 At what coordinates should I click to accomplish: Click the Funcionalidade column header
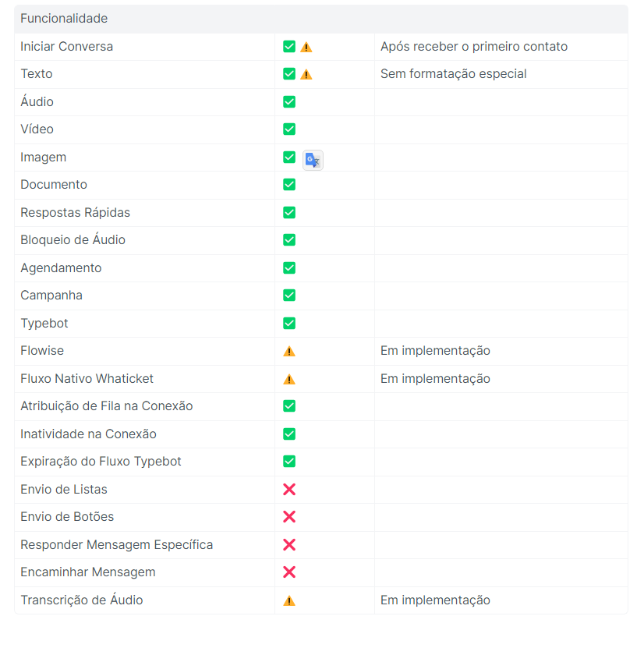click(x=64, y=19)
